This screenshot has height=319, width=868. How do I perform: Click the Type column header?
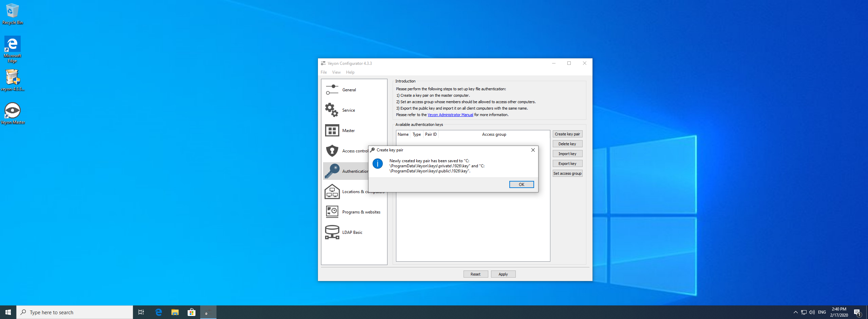(417, 134)
